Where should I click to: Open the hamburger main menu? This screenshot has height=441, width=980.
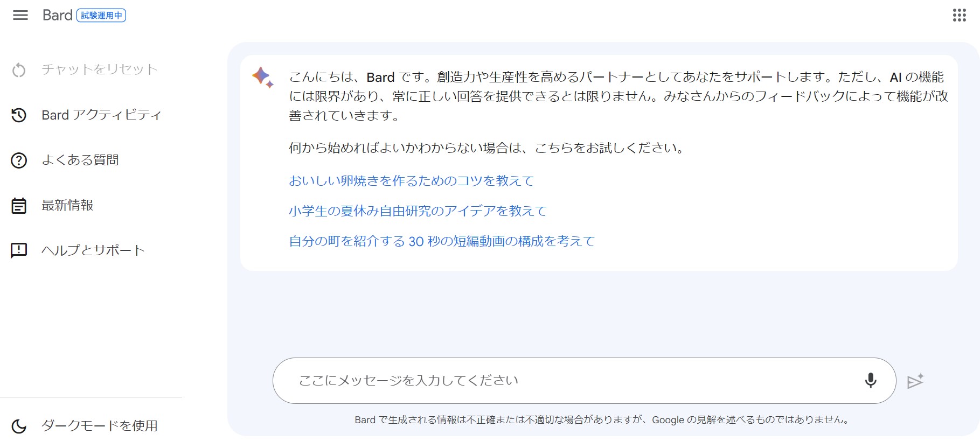[20, 15]
